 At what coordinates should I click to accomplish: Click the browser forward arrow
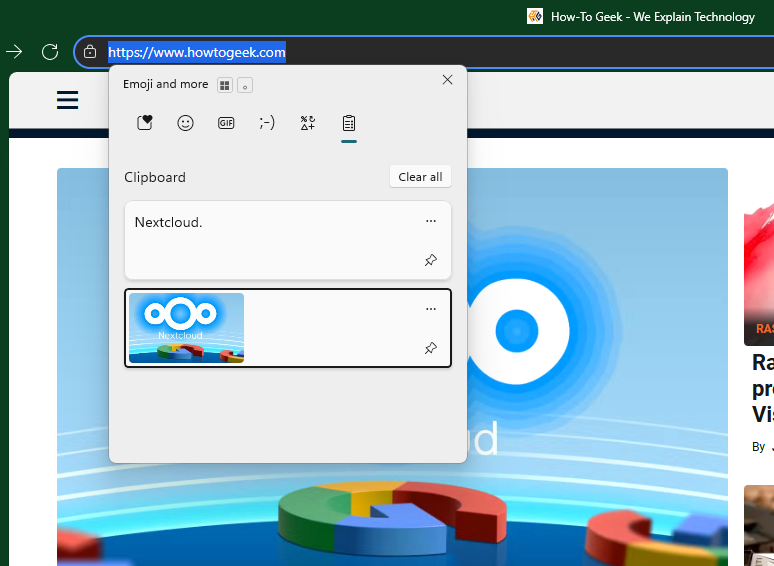[x=14, y=52]
